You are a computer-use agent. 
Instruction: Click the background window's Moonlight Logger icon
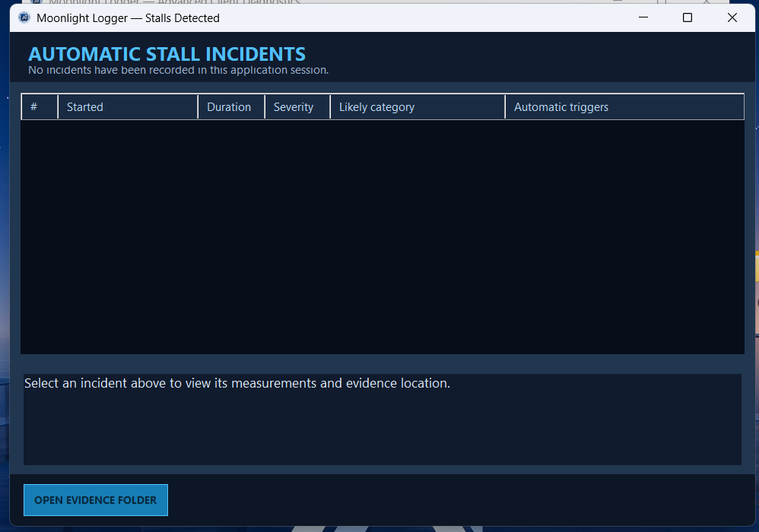click(37, 2)
